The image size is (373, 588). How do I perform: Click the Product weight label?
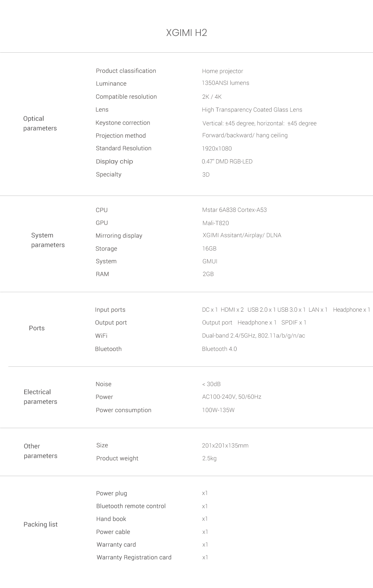coord(117,458)
